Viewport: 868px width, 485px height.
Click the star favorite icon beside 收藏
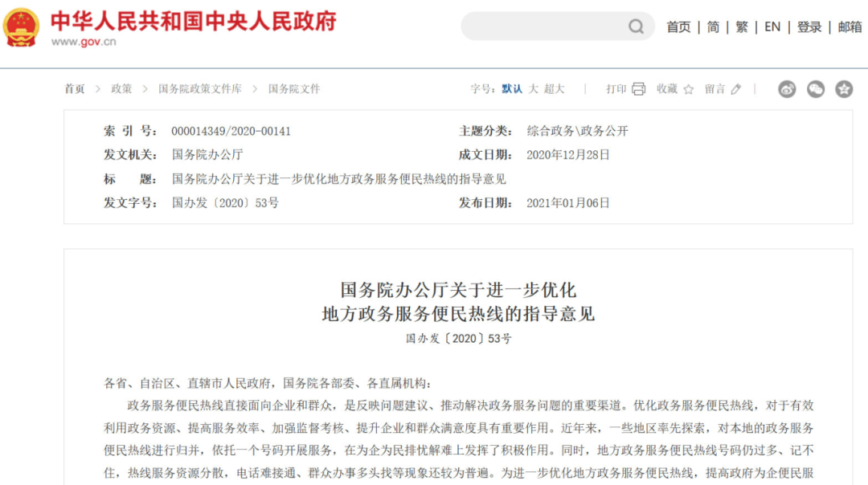click(x=688, y=90)
